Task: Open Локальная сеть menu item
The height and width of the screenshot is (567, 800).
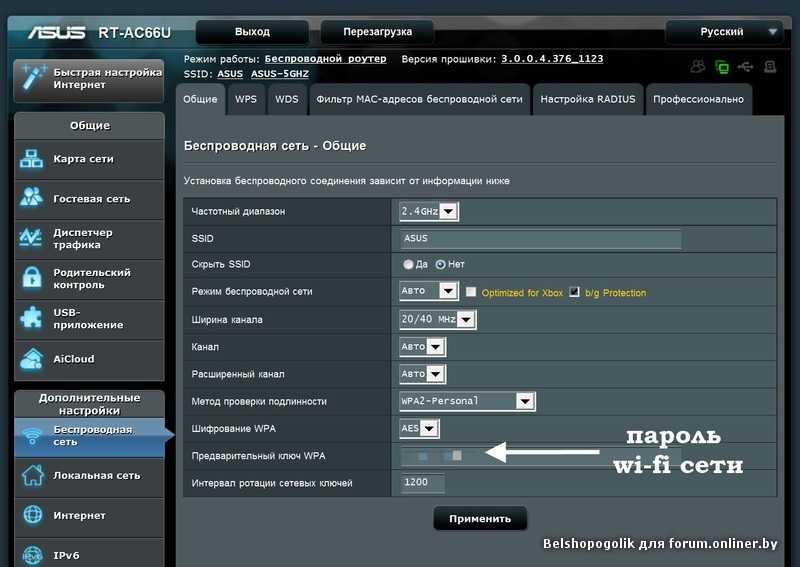Action: pos(89,476)
